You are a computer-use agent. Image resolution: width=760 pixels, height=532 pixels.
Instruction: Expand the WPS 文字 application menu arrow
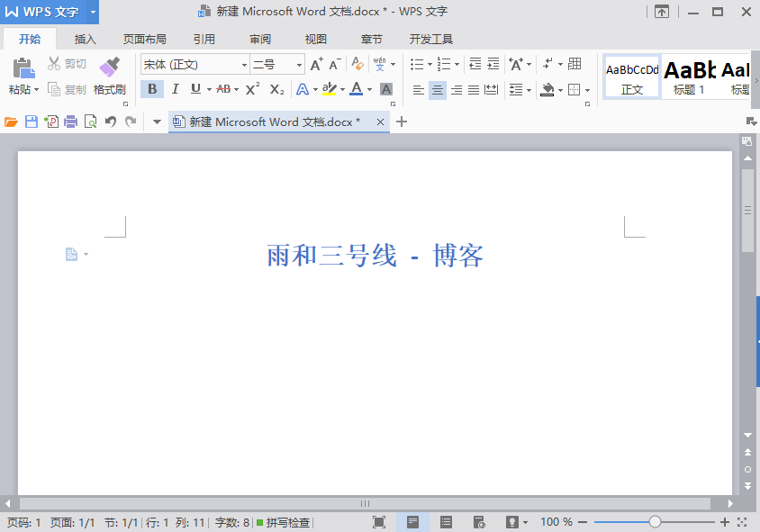pyautogui.click(x=93, y=12)
